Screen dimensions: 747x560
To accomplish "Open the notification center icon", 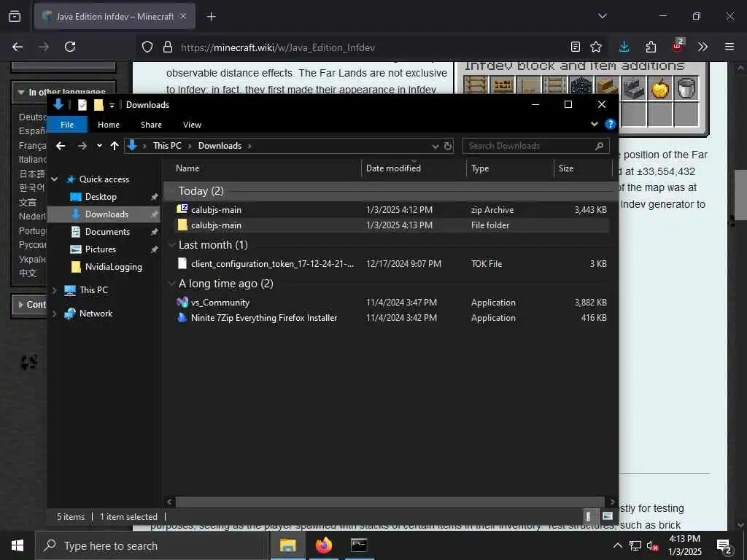I will [724, 546].
